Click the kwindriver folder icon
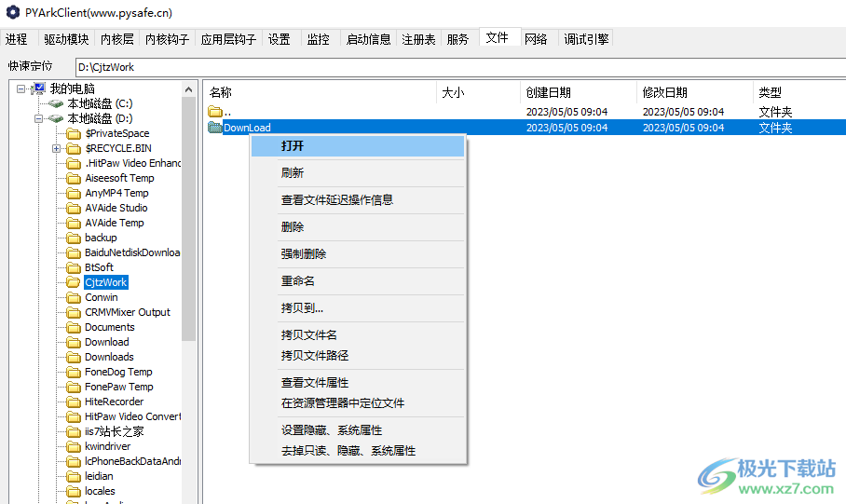The height and width of the screenshot is (504, 846). tap(74, 446)
